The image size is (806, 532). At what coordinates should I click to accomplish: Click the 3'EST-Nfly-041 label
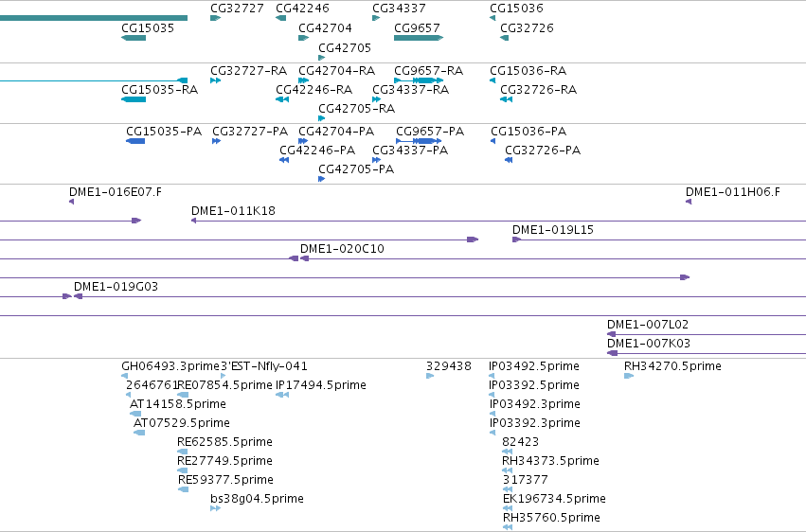pos(264,366)
